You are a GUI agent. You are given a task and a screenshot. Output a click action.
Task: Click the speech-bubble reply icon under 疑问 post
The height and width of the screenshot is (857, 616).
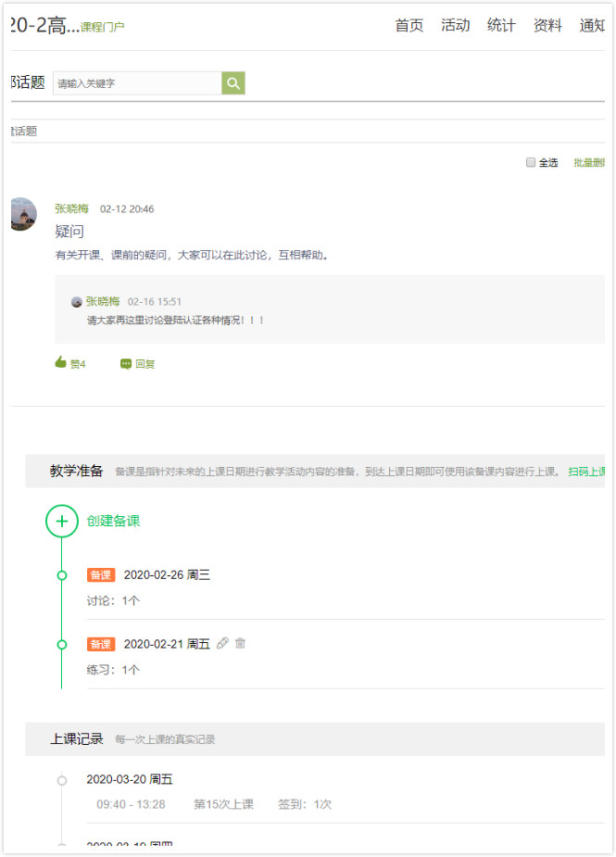coord(125,363)
